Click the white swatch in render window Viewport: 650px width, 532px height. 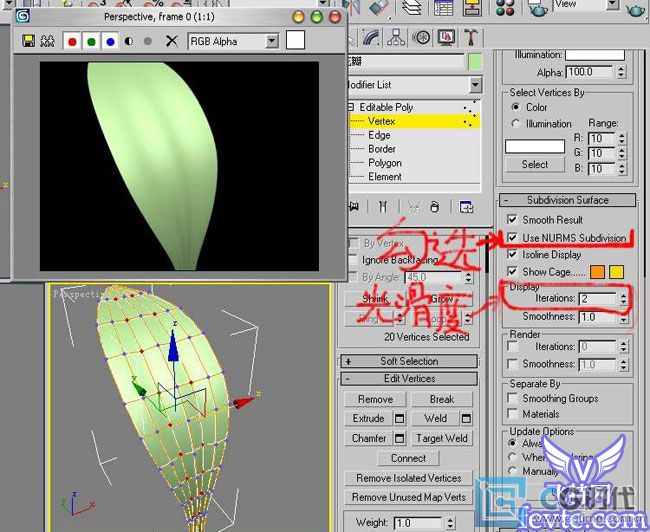[x=295, y=40]
